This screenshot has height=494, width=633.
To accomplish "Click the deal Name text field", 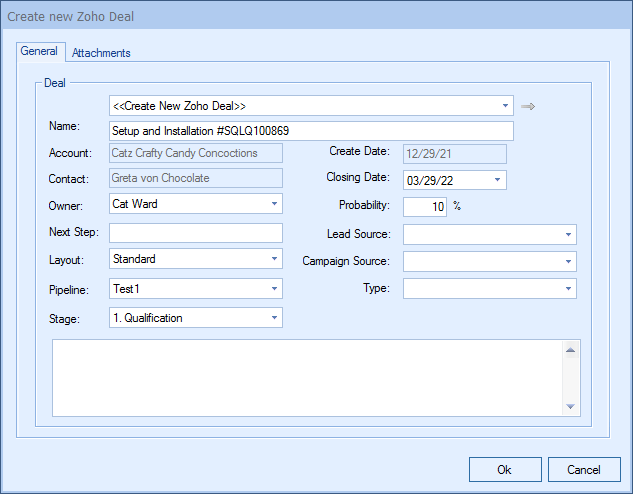I will tap(310, 131).
